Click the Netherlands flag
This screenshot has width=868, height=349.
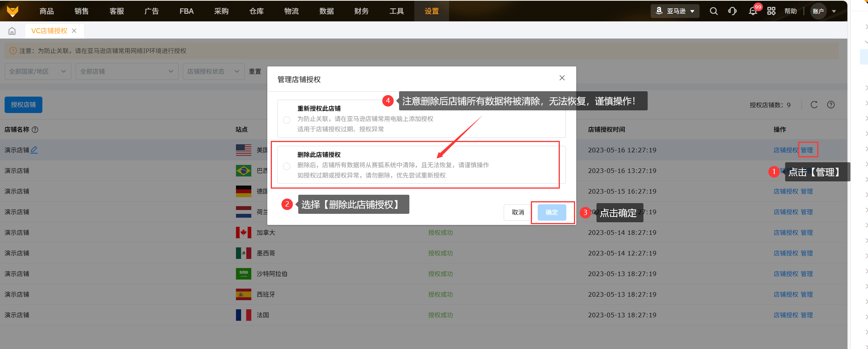point(244,212)
